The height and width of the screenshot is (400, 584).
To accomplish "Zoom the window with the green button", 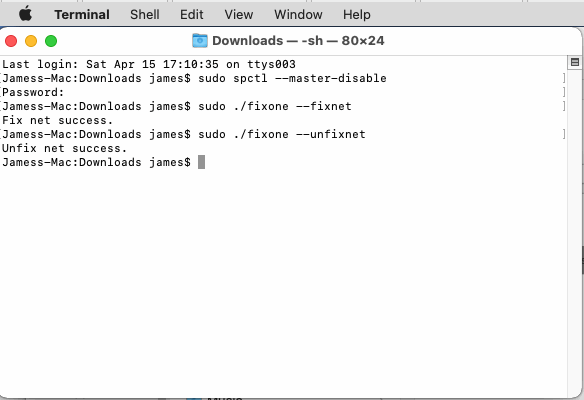I will (x=51, y=41).
